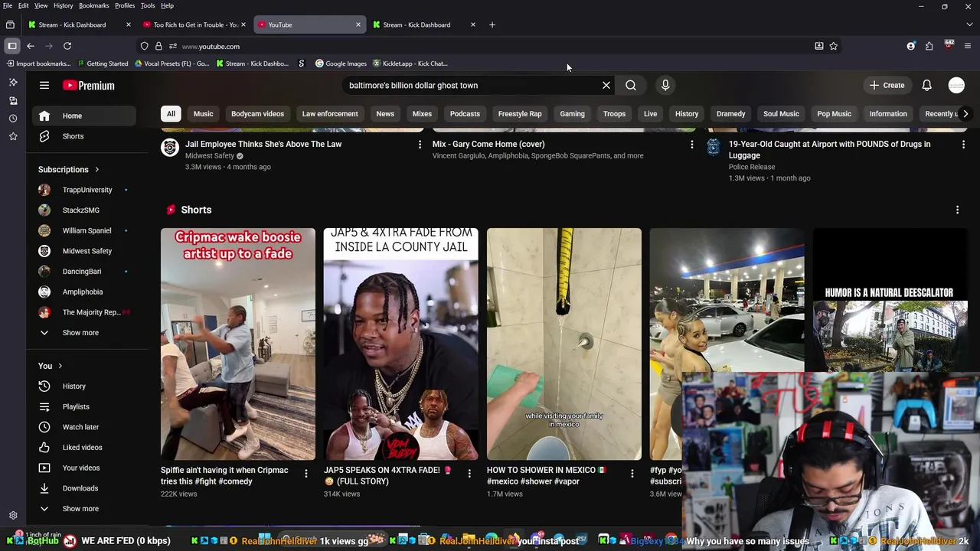Open the Tools menu
The image size is (980, 551).
[x=148, y=5]
